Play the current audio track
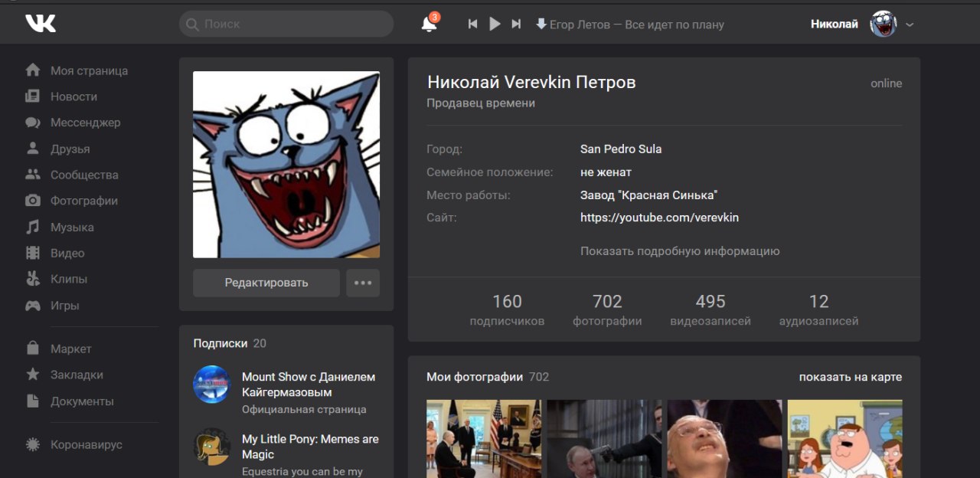980x478 pixels. point(495,25)
